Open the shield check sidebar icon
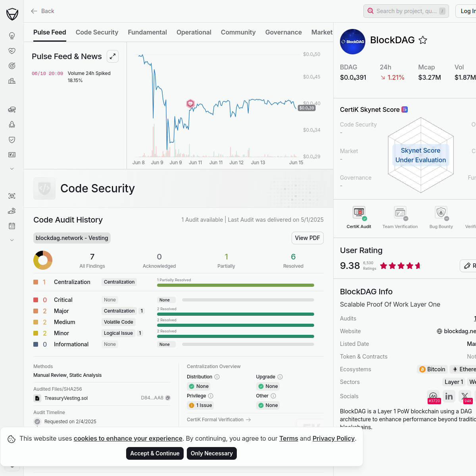 [12, 140]
